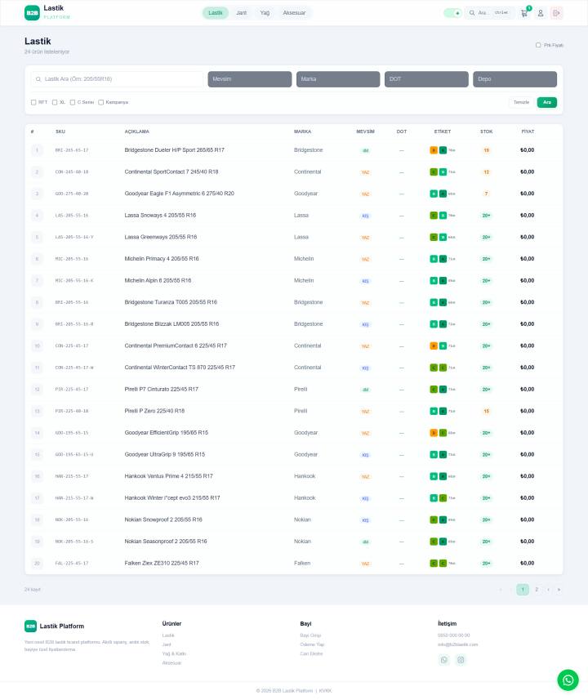Click the footer B2B Lastik Platform logo
588x700 pixels.
pos(54,626)
